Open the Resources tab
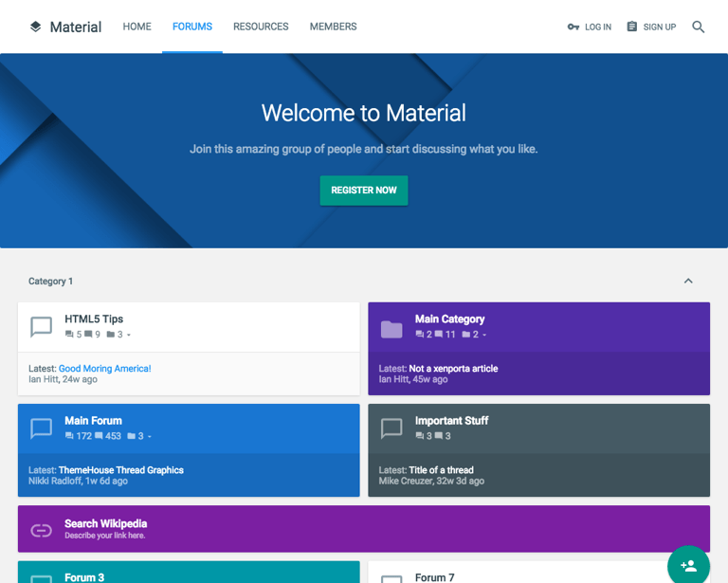This screenshot has width=728, height=583. point(261,27)
